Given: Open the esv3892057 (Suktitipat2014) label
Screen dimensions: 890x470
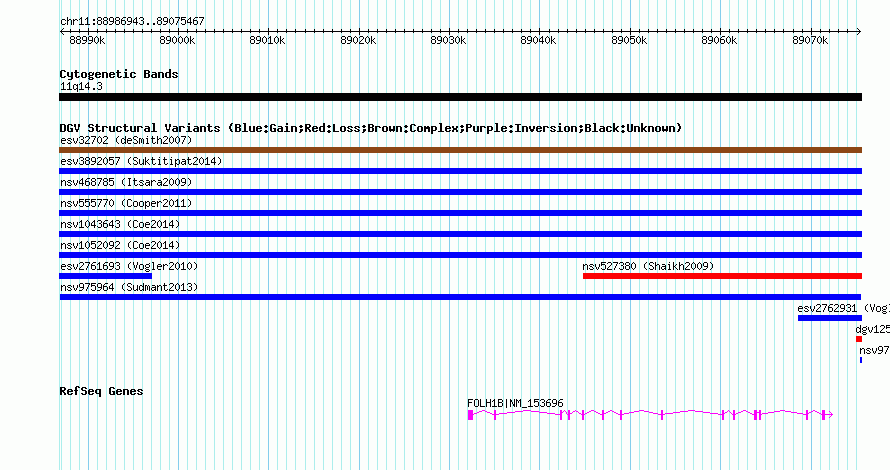Looking at the screenshot, I should coord(141,161).
